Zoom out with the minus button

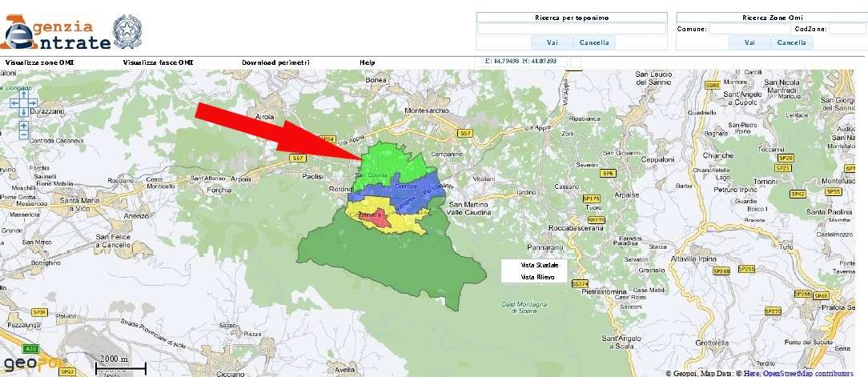point(23,135)
